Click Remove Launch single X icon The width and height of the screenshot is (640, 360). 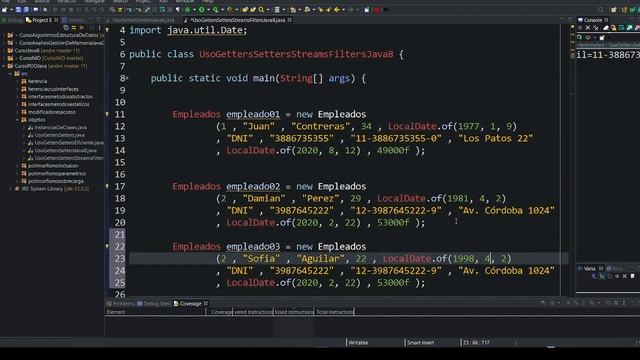[588, 27]
